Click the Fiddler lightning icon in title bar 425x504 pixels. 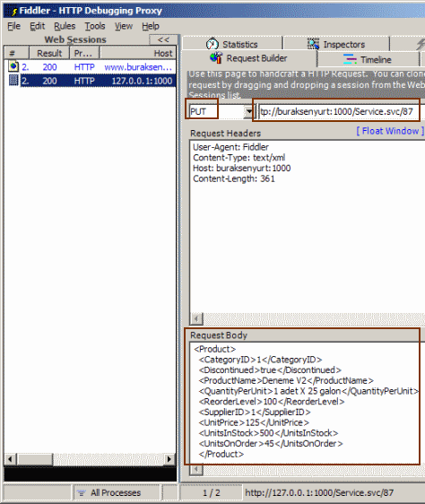coord(13,12)
